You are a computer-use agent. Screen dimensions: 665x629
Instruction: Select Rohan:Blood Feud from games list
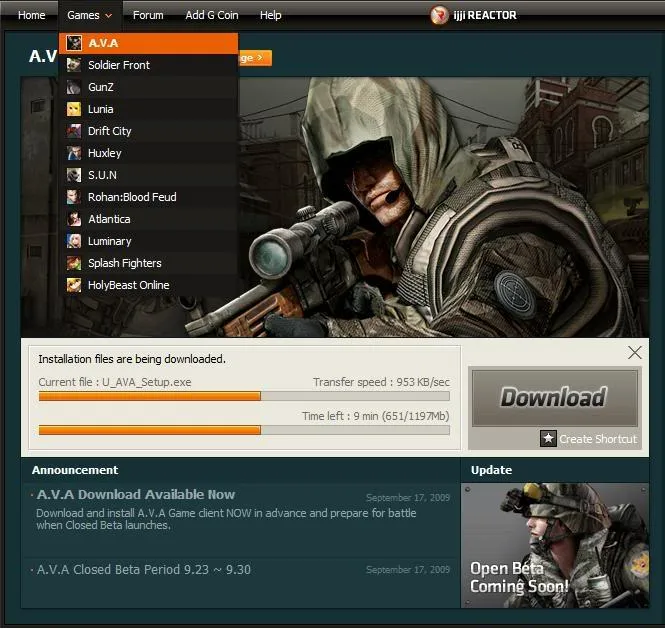131,197
